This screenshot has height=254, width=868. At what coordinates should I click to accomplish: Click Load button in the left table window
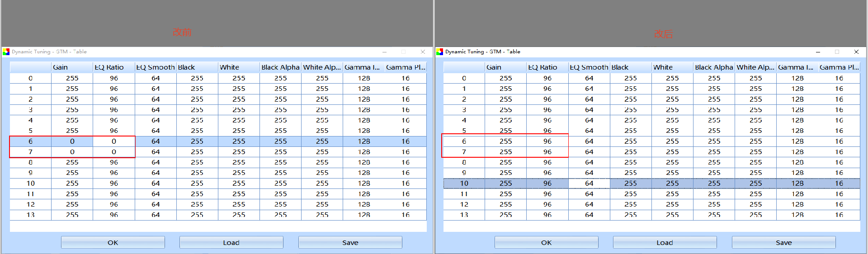tap(231, 243)
